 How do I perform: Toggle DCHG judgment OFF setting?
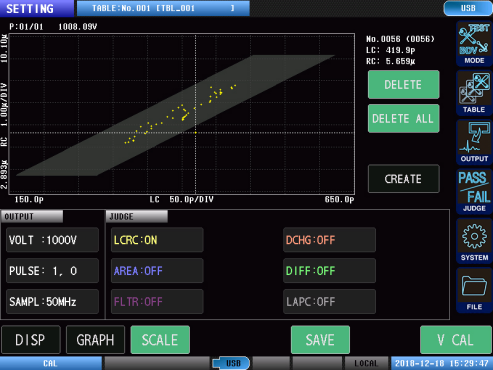[x=329, y=240]
